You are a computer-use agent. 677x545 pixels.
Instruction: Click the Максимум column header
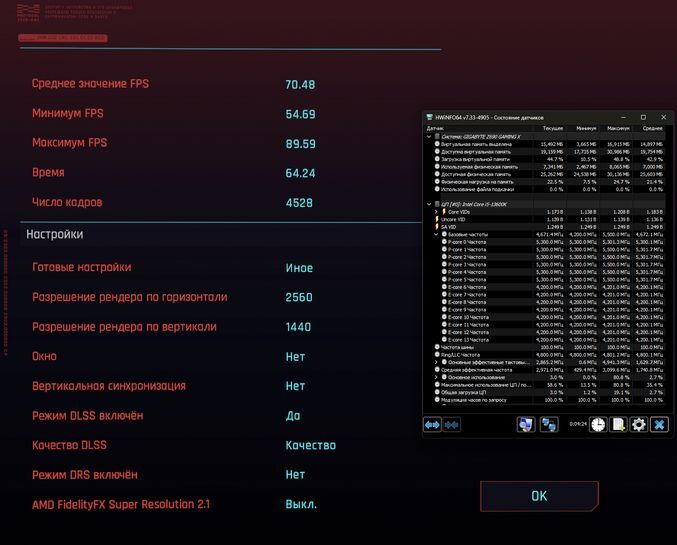click(x=618, y=128)
